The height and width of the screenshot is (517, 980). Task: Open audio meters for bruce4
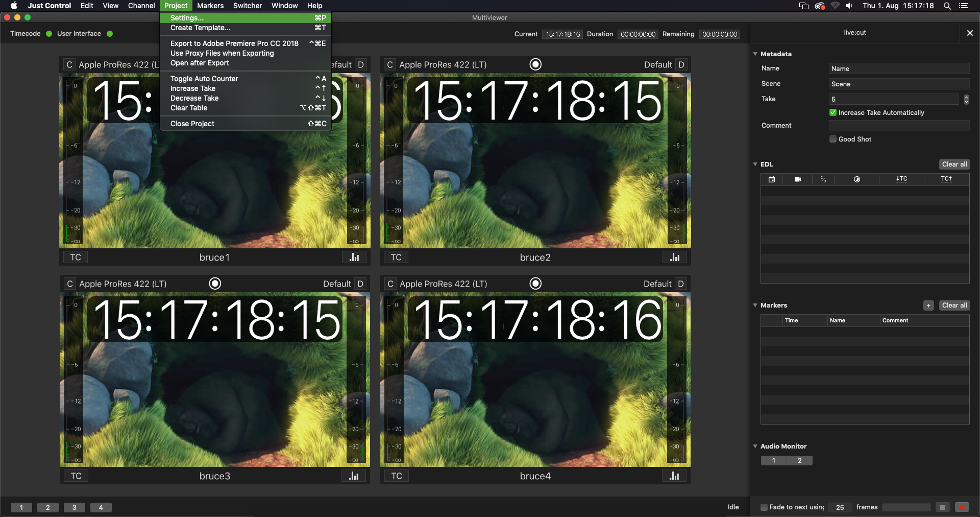(x=675, y=476)
